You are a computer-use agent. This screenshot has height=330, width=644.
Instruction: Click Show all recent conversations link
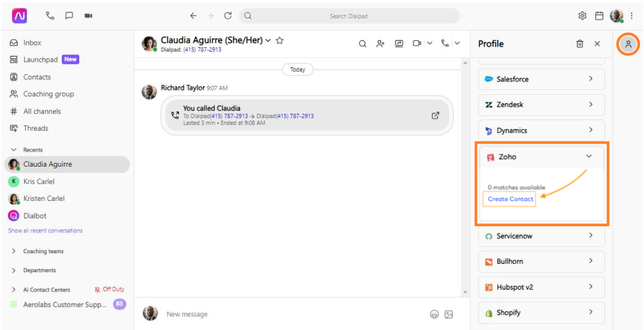(x=45, y=231)
